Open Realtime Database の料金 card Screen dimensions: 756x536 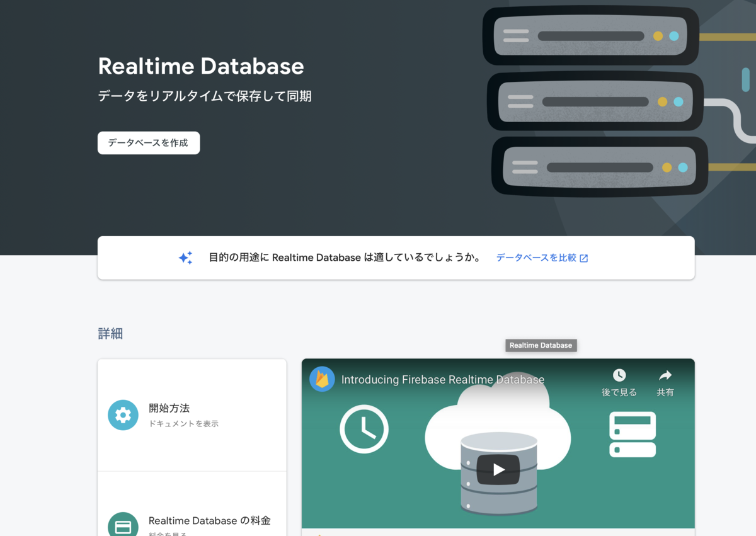pos(192,504)
